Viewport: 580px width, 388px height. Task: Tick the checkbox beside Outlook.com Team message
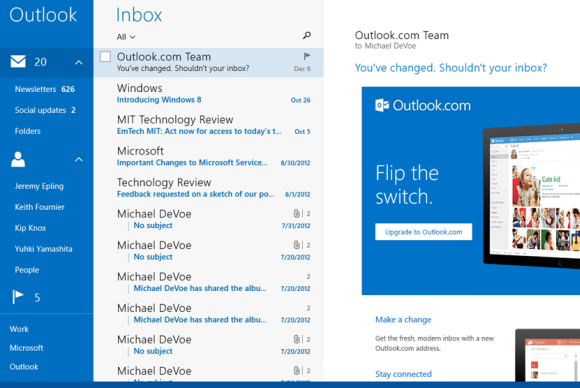[105, 57]
